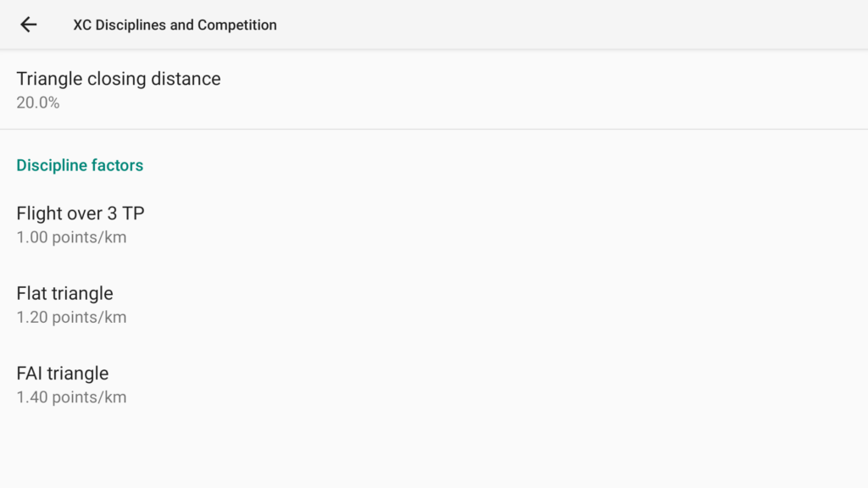The width and height of the screenshot is (868, 488).
Task: Click the 1.40 points/km value
Action: point(71,397)
